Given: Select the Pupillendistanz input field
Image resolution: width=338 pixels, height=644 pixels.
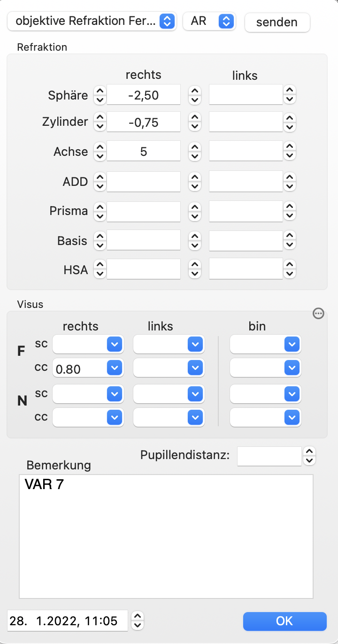Looking at the screenshot, I should [269, 456].
